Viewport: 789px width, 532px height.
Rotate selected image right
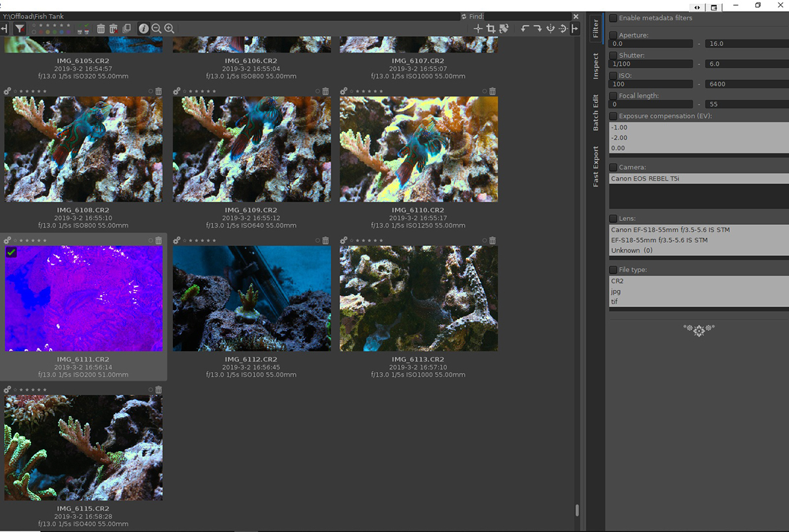537,28
